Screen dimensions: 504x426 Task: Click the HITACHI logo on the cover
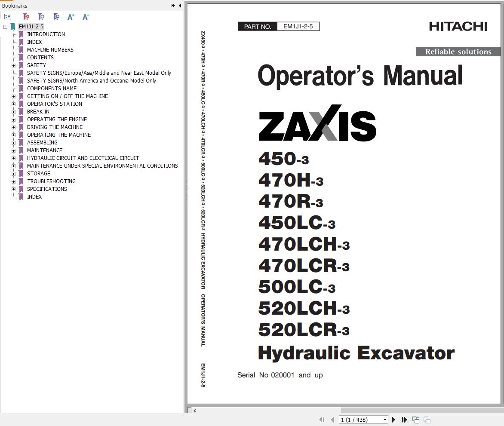(x=458, y=26)
